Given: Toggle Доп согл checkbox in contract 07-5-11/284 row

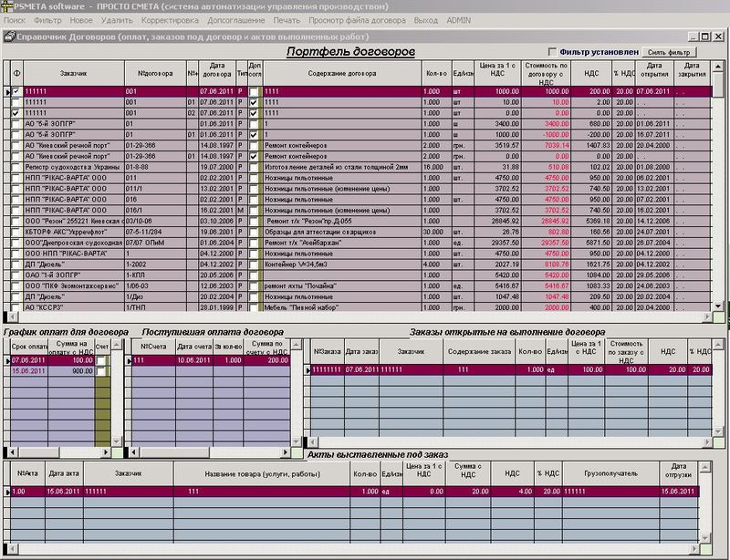Looking at the screenshot, I should pos(254,232).
